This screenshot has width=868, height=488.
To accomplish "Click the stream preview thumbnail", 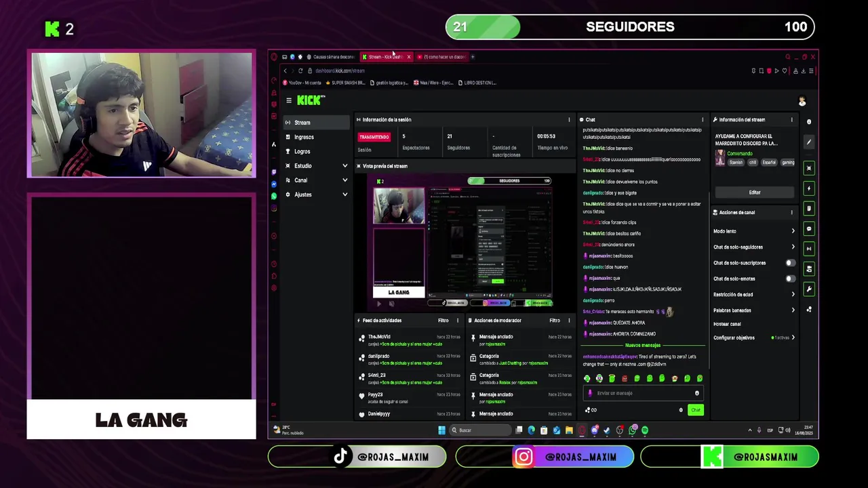I will click(x=462, y=241).
